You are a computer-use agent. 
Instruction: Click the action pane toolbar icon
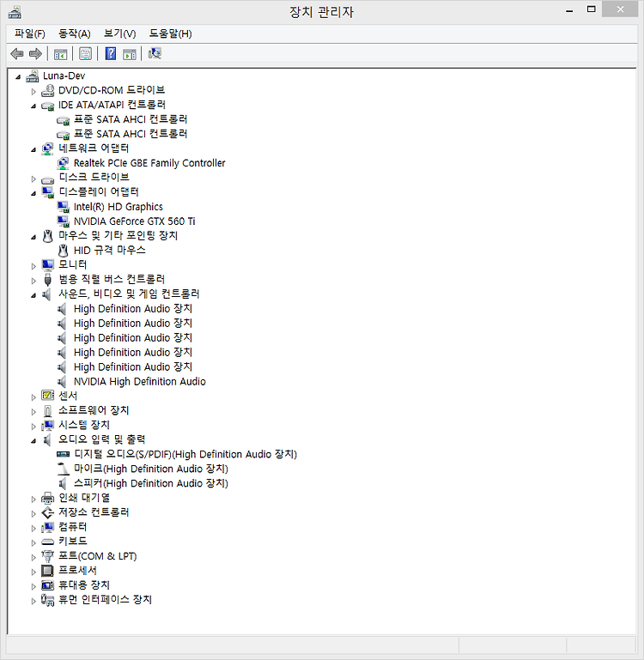click(130, 54)
